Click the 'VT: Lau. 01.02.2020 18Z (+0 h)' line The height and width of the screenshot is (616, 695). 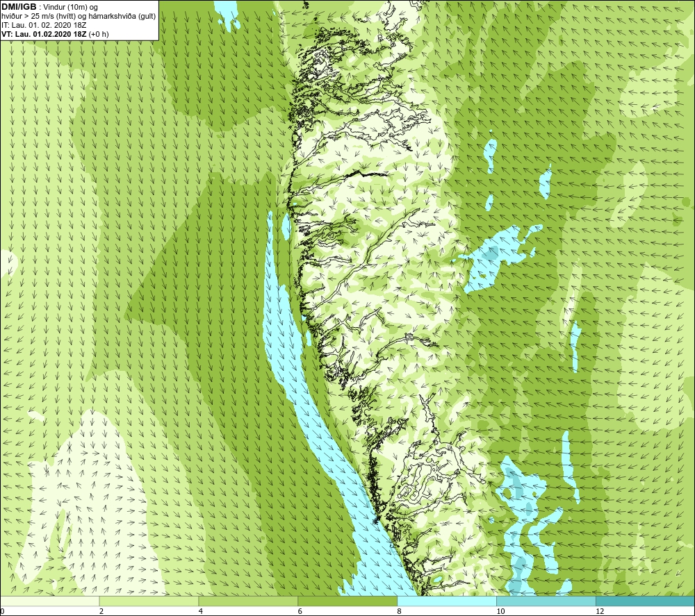[x=55, y=34]
